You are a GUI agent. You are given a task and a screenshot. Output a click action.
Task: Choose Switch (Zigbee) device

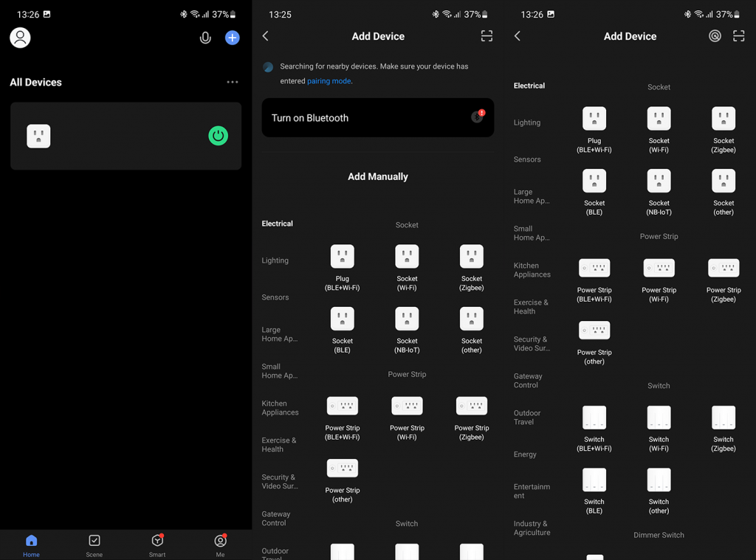(724, 429)
